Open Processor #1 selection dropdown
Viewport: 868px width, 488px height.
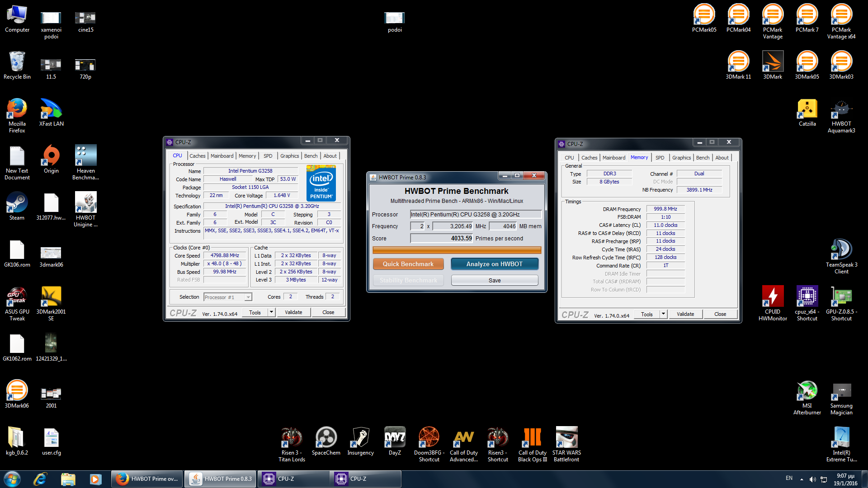pyautogui.click(x=227, y=297)
